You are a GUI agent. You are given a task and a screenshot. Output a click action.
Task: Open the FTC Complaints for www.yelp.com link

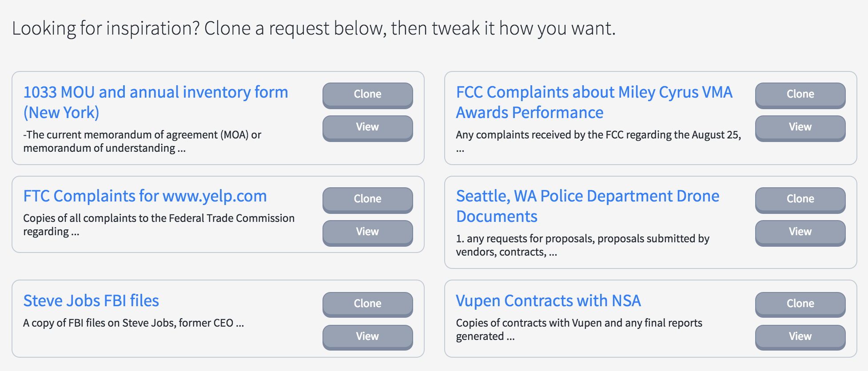[145, 196]
